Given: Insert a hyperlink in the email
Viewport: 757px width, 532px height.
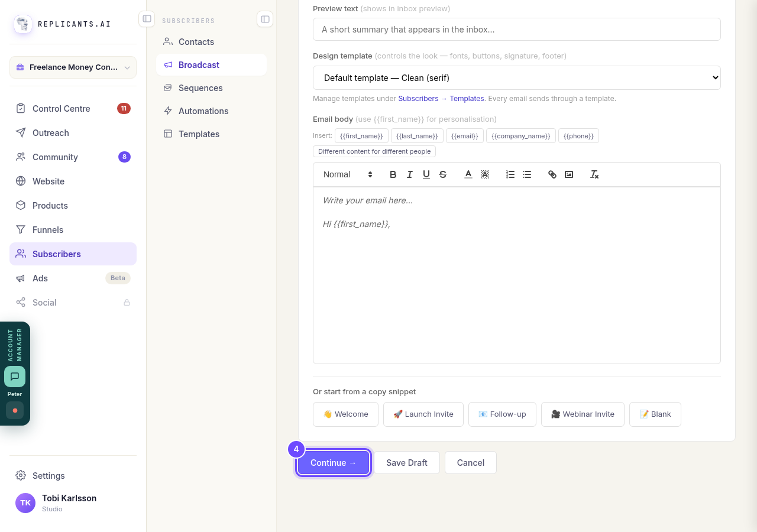Looking at the screenshot, I should [552, 174].
